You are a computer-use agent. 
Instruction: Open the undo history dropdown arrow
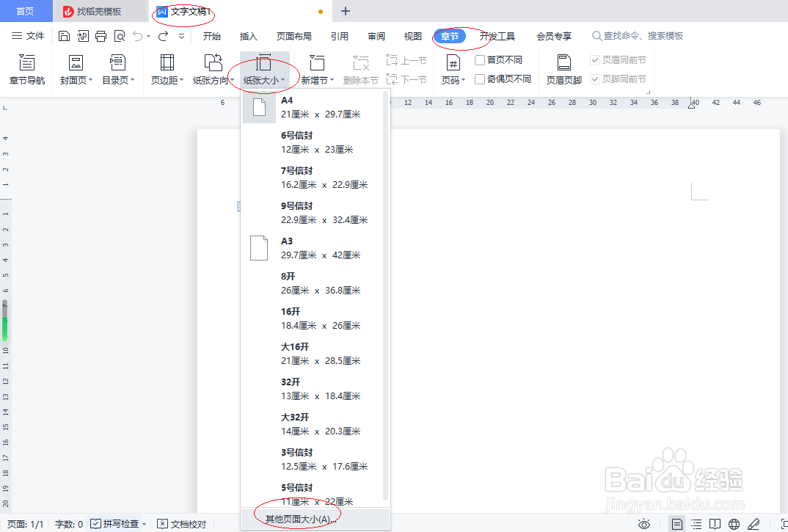click(148, 36)
